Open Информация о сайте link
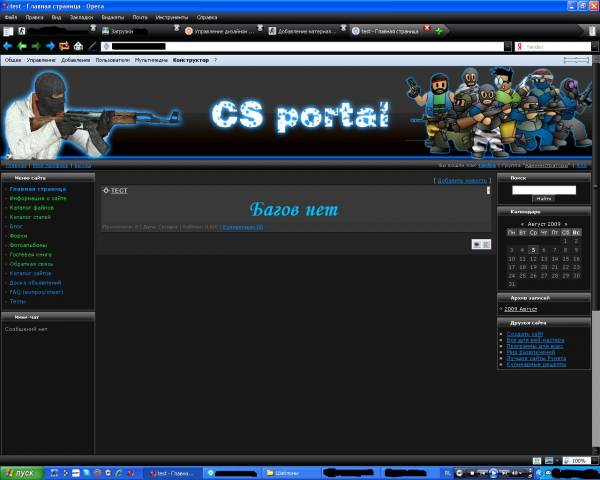600x480 pixels. (38, 198)
